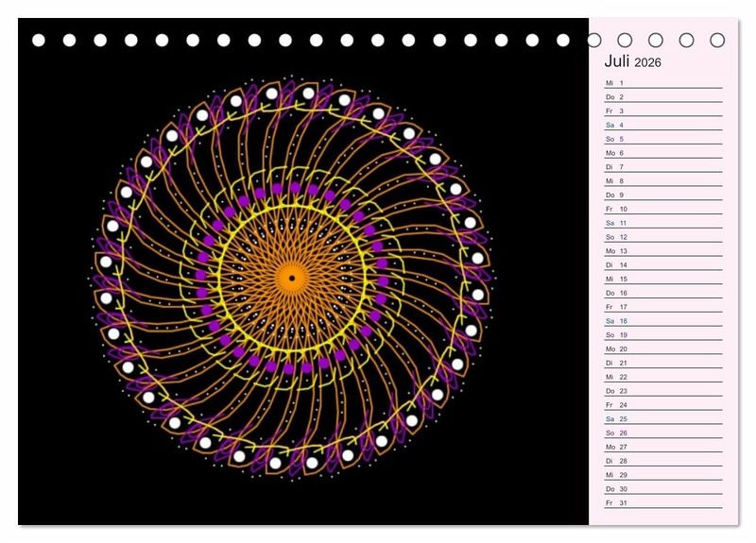
Task: Pick the Do 23 calendar row
Action: 663,391
